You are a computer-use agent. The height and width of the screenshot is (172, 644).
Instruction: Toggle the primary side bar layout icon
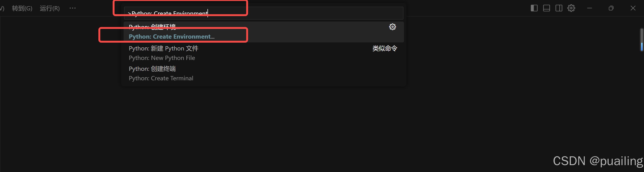pyautogui.click(x=534, y=8)
